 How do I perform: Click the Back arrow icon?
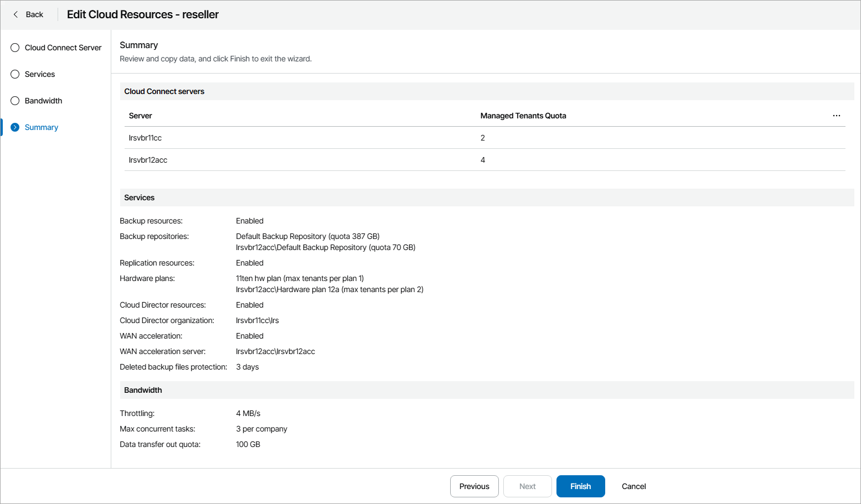coord(16,14)
